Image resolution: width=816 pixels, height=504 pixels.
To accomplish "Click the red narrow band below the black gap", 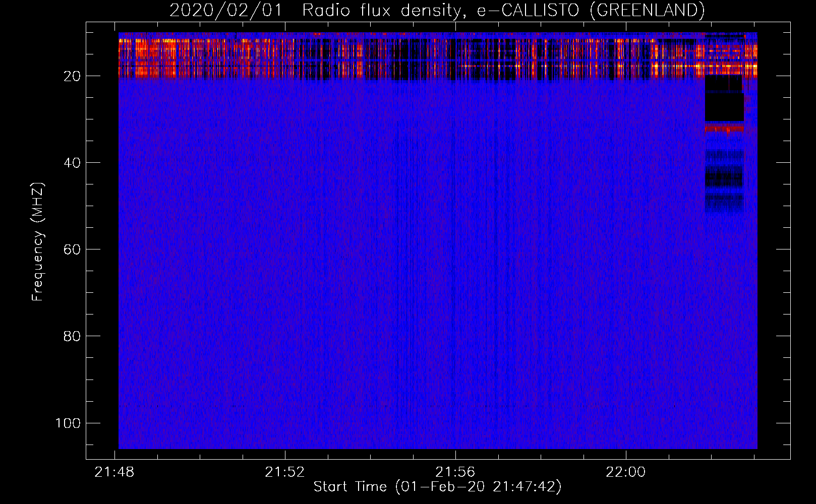I will [x=724, y=129].
